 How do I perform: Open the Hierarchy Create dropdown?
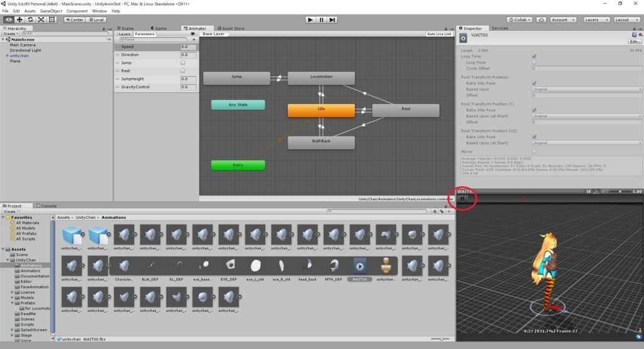click(11, 34)
